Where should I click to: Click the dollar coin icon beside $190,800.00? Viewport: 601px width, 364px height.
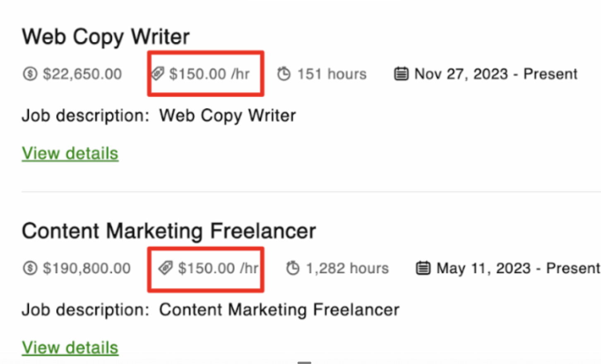pos(30,268)
